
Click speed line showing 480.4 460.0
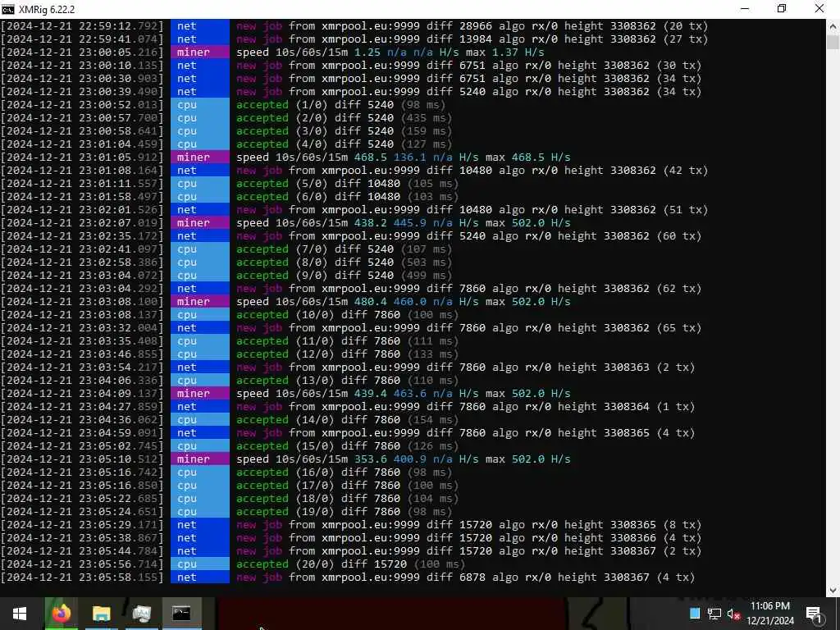pyautogui.click(x=285, y=302)
